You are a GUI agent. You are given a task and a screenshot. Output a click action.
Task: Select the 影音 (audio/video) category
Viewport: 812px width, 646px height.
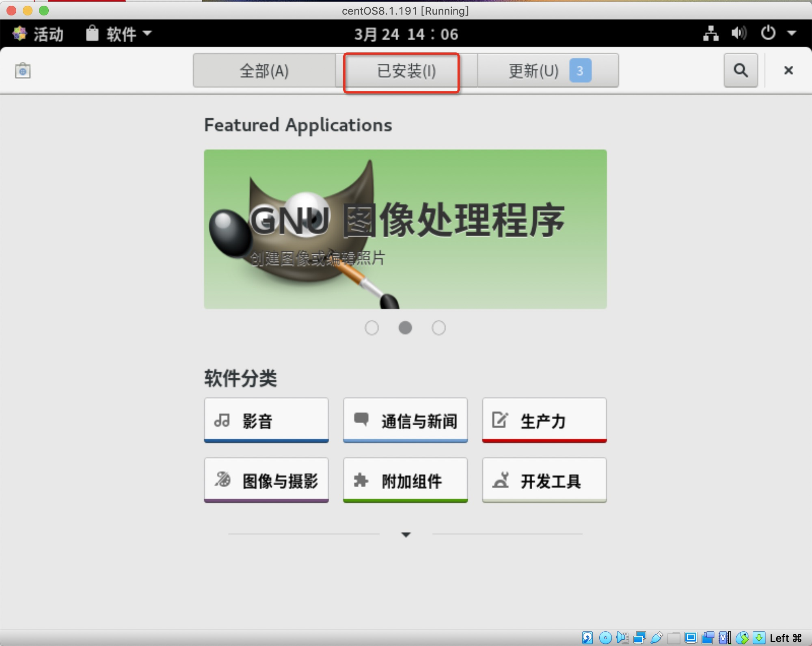266,421
